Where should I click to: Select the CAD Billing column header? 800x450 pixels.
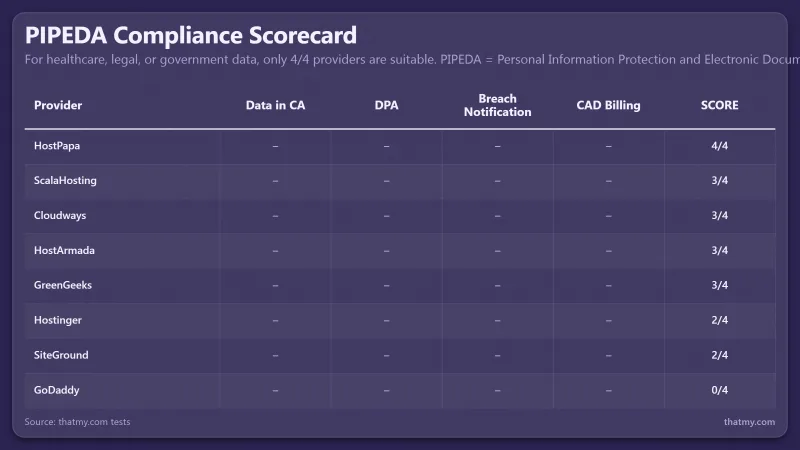[x=608, y=105]
